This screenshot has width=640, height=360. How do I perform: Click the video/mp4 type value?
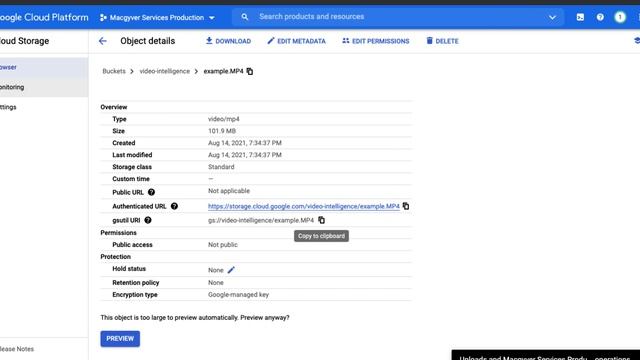pyautogui.click(x=224, y=119)
